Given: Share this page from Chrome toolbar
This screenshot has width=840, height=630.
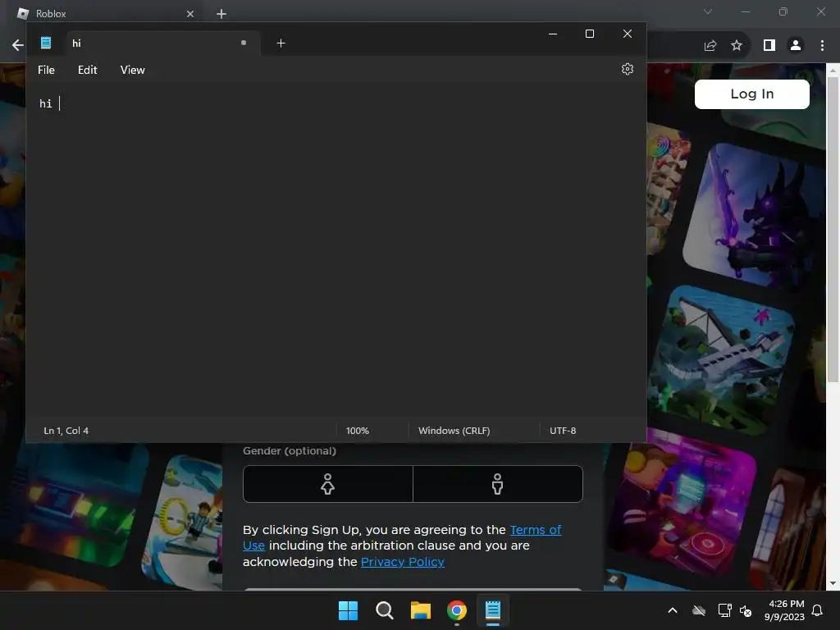Looking at the screenshot, I should click(710, 46).
